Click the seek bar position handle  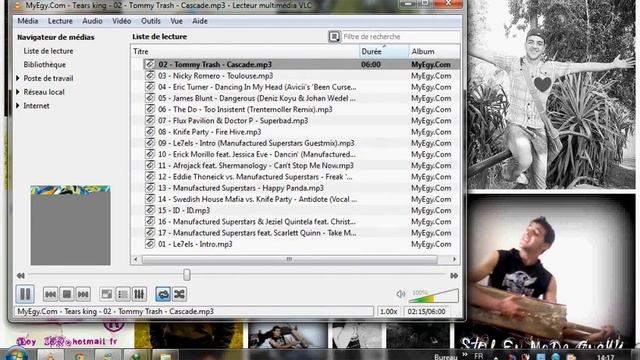pos(187,275)
